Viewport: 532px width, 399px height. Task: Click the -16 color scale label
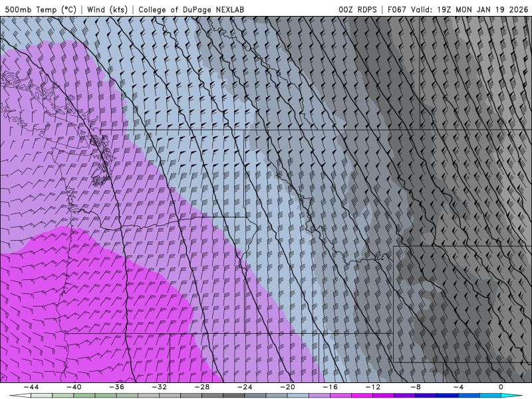(x=330, y=387)
